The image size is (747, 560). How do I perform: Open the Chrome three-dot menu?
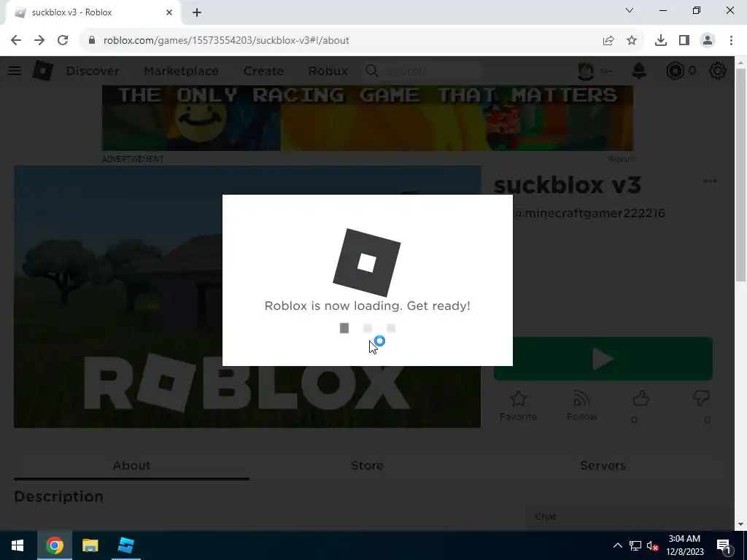(x=731, y=41)
